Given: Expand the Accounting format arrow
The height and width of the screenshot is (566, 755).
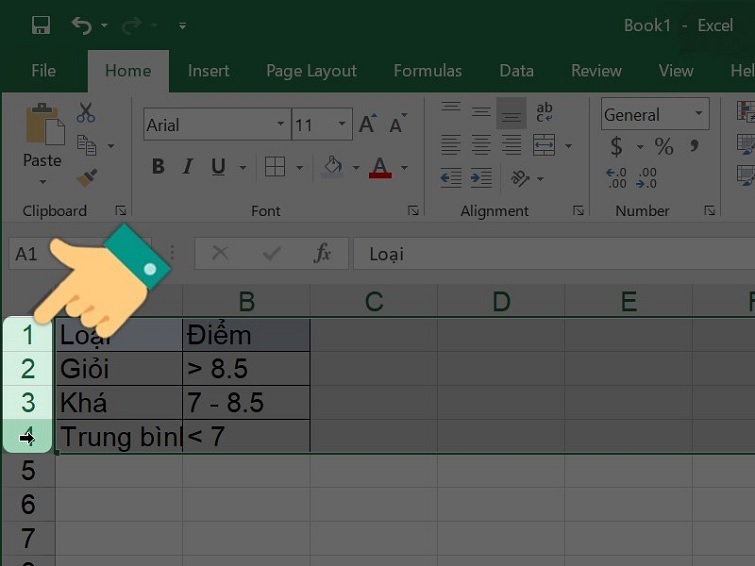Looking at the screenshot, I should click(640, 146).
